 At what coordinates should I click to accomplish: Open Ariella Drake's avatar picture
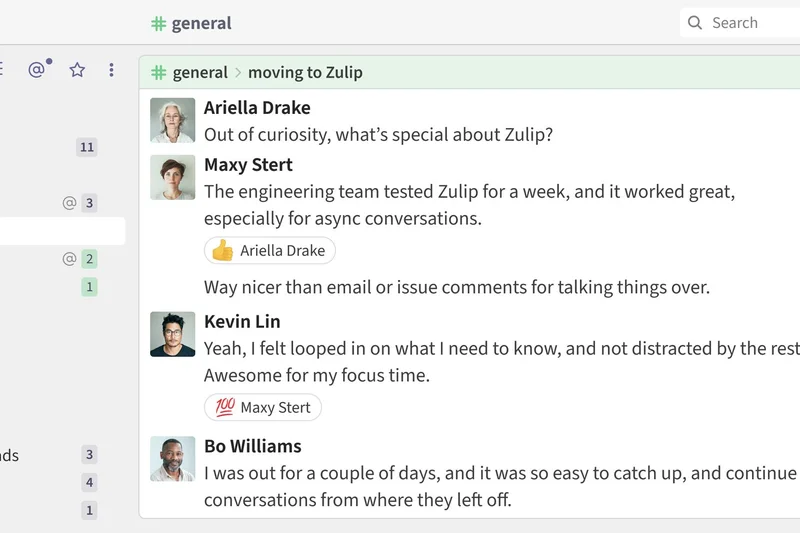tap(172, 120)
